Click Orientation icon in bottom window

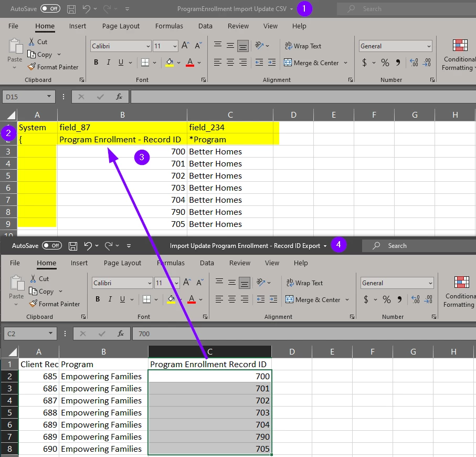[261, 283]
